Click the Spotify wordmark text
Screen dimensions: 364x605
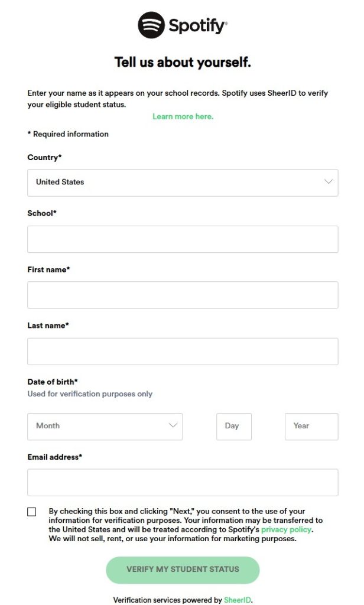(197, 26)
